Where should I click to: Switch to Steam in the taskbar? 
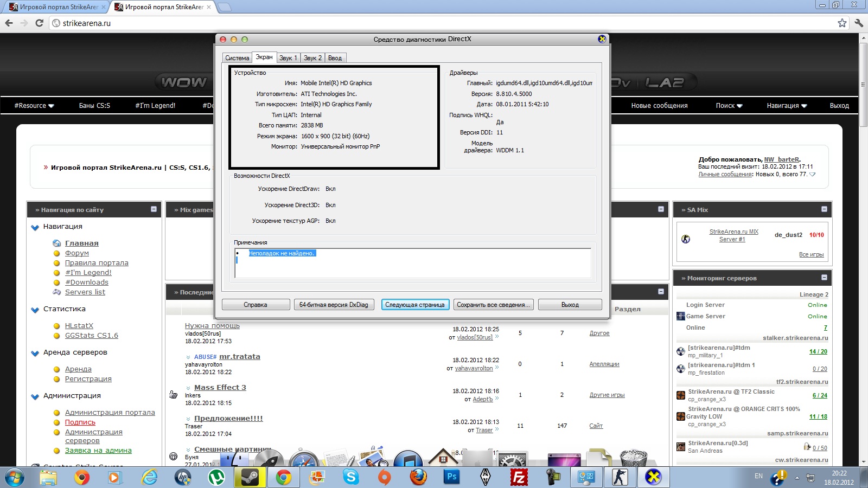coord(250,477)
